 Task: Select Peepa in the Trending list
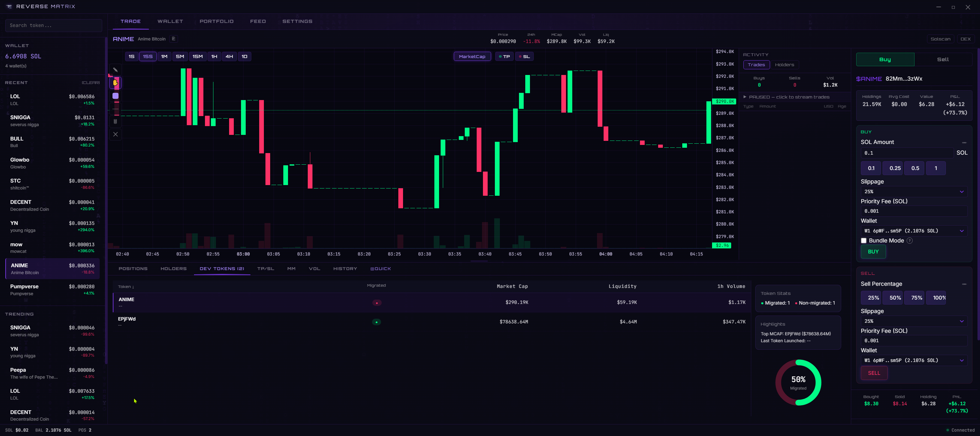53,373
